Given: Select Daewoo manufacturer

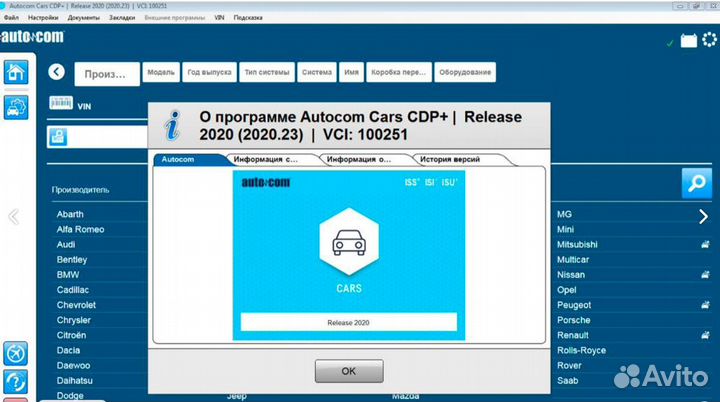Looking at the screenshot, I should click(x=73, y=365).
